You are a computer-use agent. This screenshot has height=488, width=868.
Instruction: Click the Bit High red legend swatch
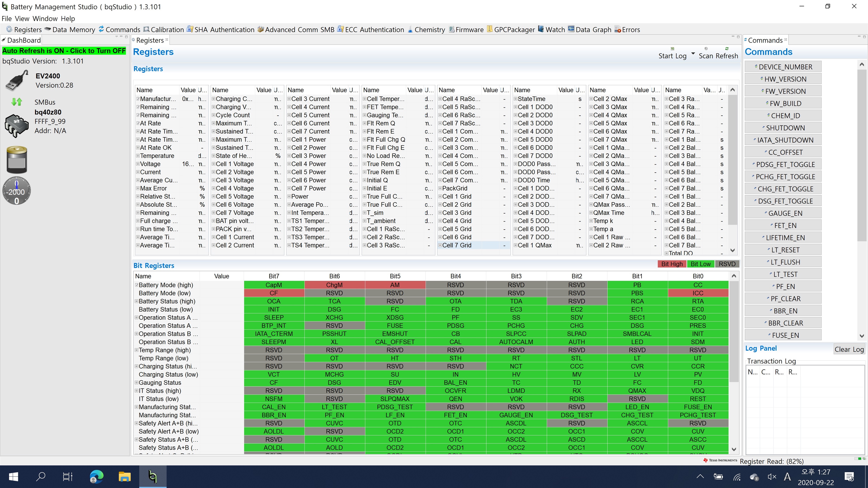click(x=672, y=264)
